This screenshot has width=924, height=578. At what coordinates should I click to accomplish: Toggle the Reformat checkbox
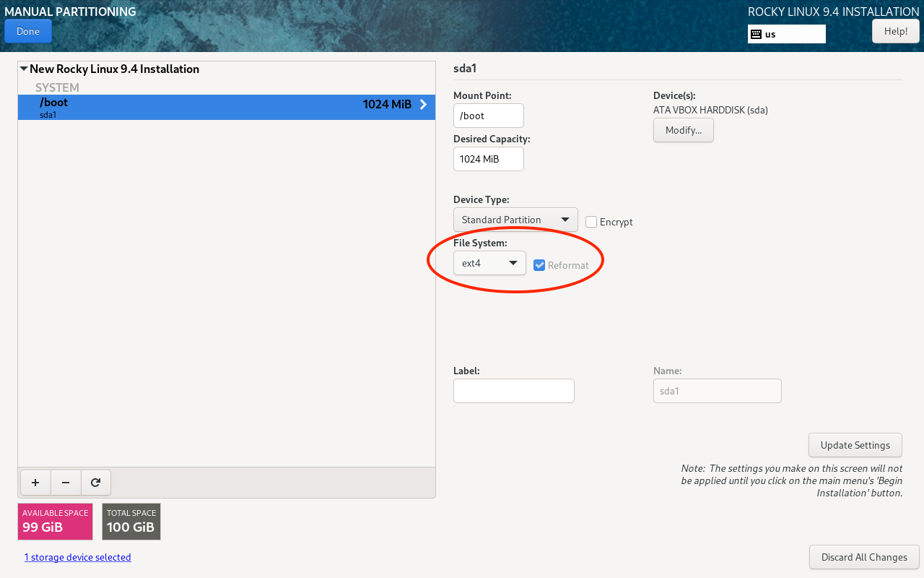539,265
